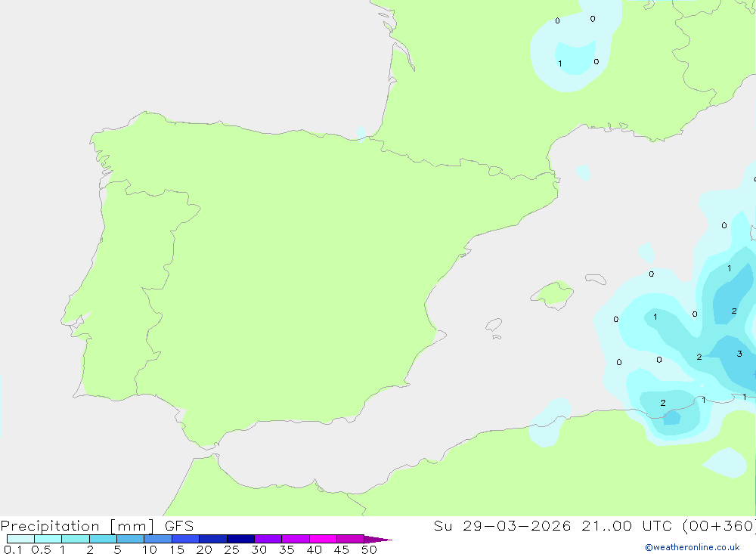Click the 0.1–0.5 mm palest legend swatch
The height and width of the screenshot is (554, 756).
tap(20, 539)
